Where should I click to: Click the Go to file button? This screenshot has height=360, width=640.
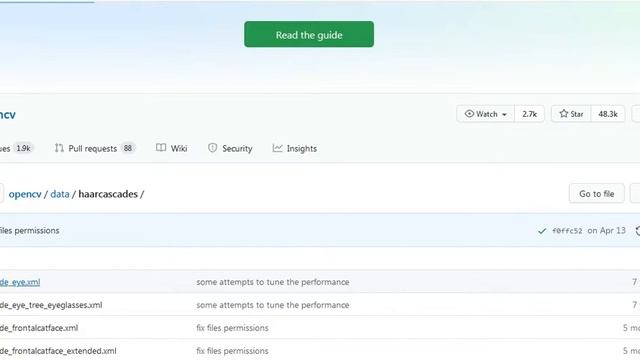coord(596,193)
